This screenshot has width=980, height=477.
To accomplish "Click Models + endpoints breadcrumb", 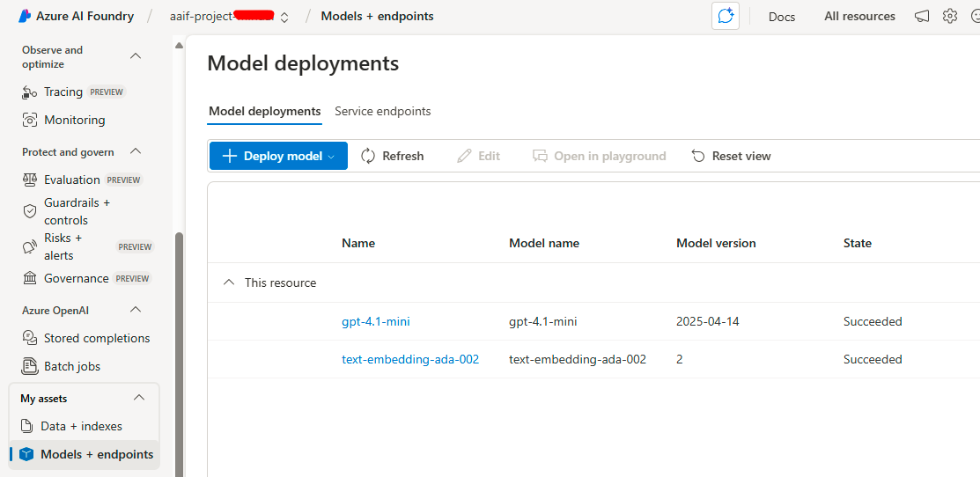I will (x=377, y=16).
